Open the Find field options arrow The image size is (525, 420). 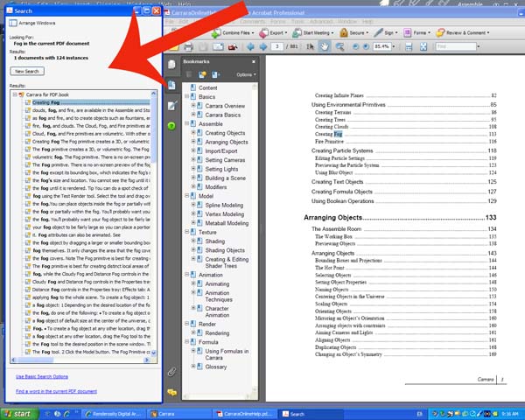click(479, 46)
